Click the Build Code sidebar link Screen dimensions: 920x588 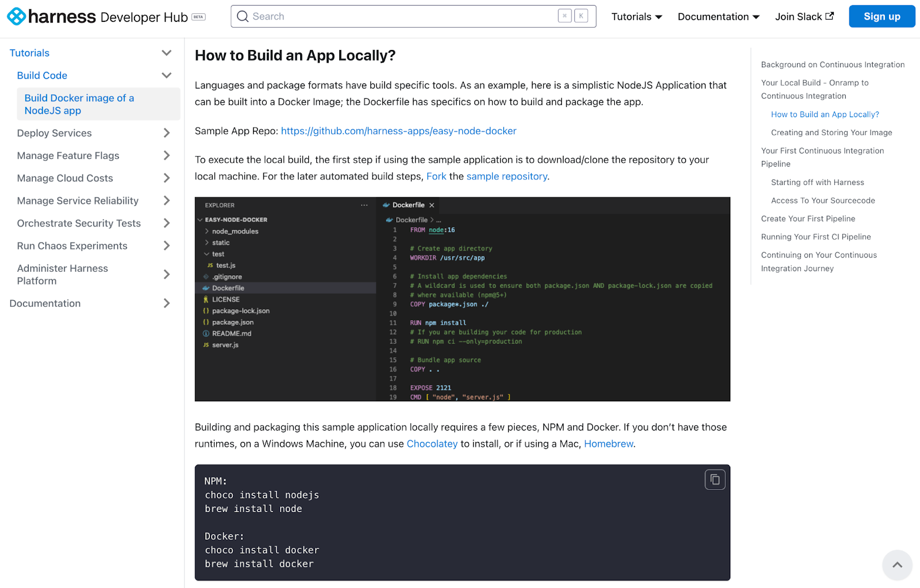click(x=42, y=75)
